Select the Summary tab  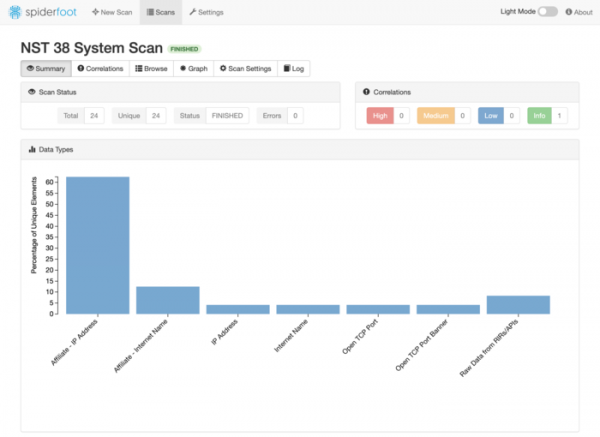tap(45, 69)
